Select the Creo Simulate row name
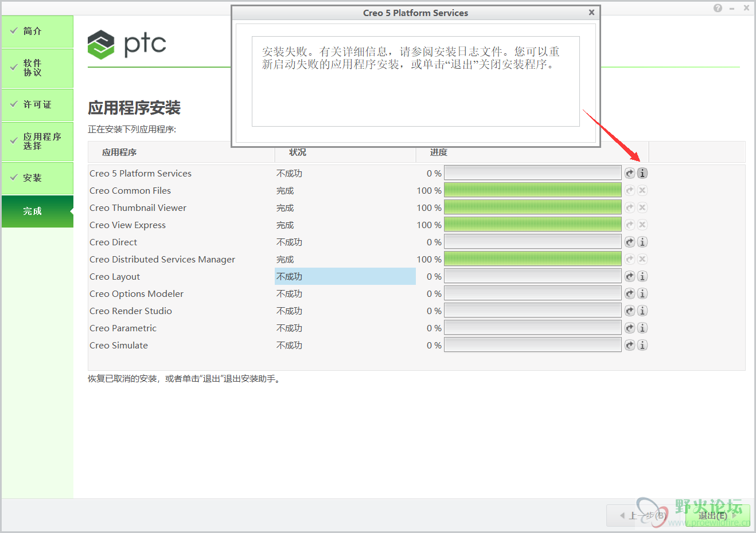 click(119, 345)
